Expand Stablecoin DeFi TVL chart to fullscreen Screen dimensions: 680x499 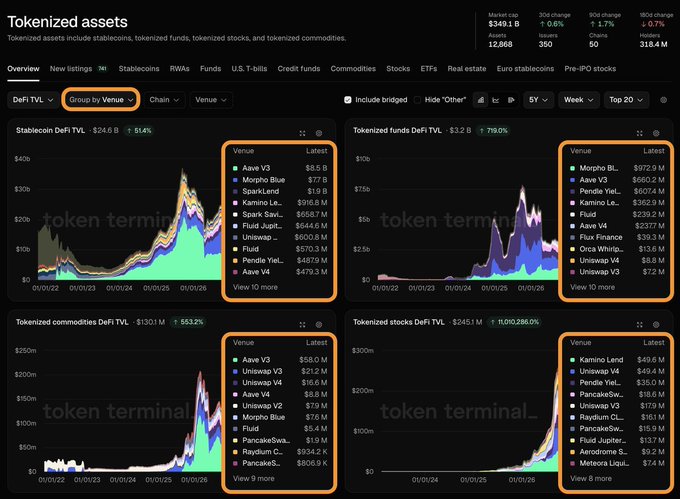tap(302, 133)
